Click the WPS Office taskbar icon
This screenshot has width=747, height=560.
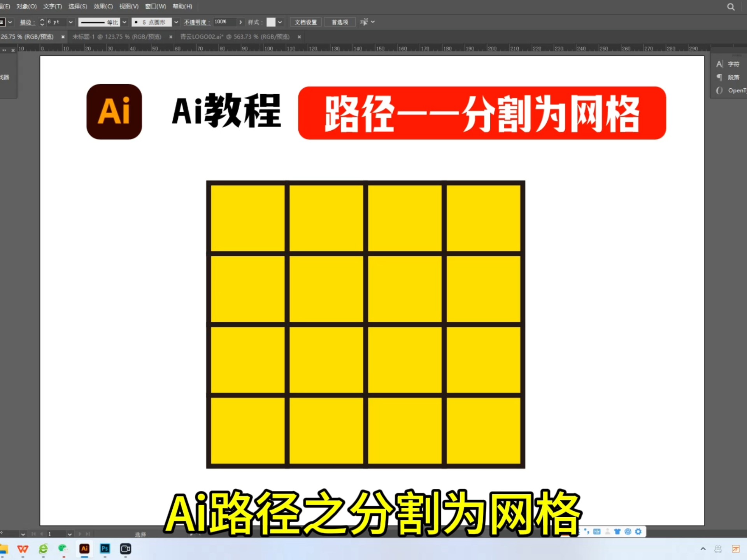click(23, 549)
